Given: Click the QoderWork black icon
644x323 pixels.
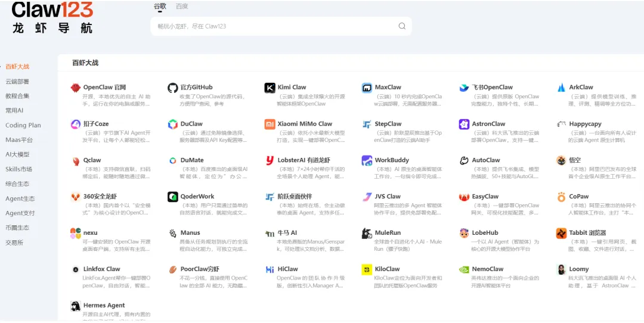Looking at the screenshot, I should pyautogui.click(x=173, y=197).
